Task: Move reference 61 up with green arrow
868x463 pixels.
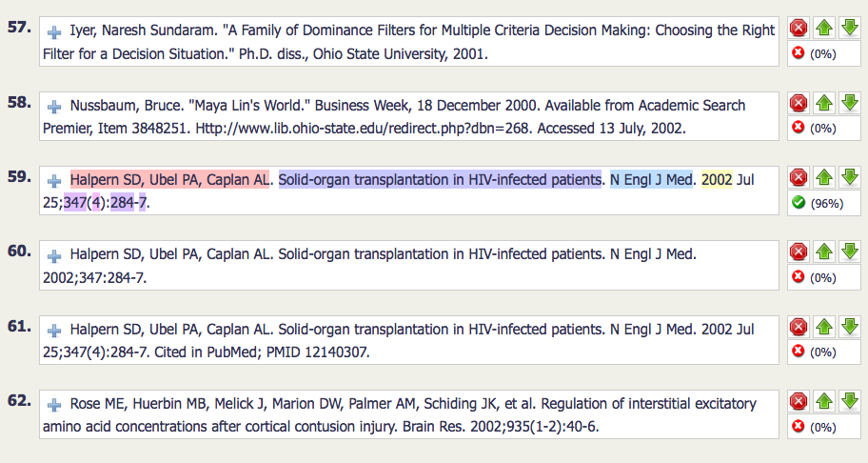Action: click(823, 327)
